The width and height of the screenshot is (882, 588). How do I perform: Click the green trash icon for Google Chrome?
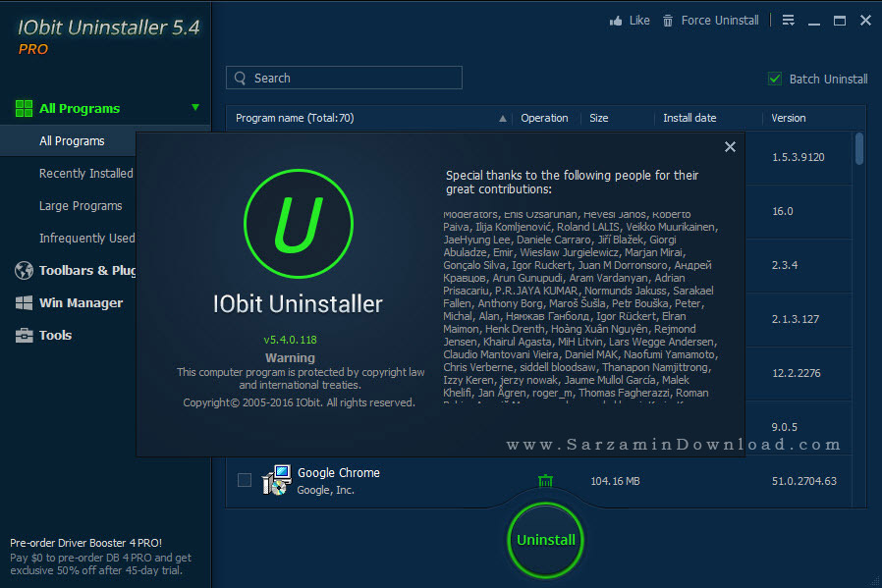(545, 481)
